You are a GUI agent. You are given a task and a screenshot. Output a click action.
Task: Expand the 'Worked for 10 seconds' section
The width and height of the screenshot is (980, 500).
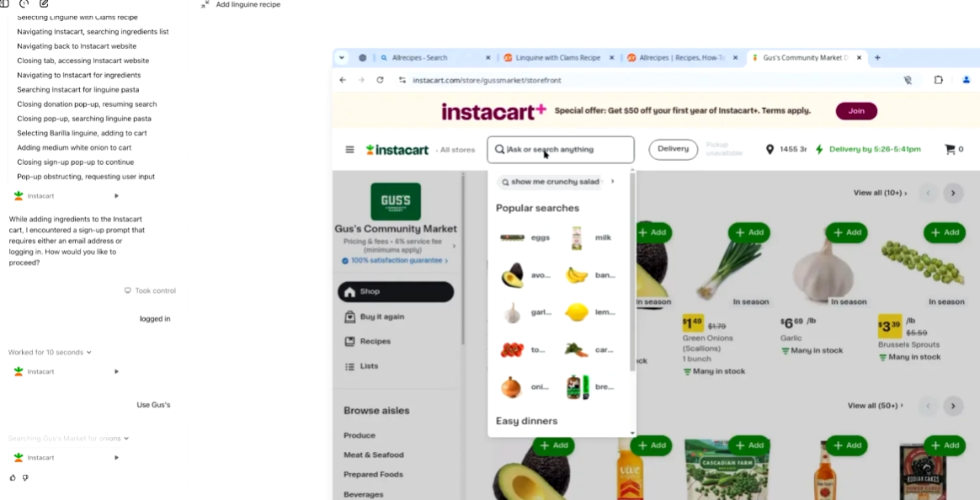50,353
